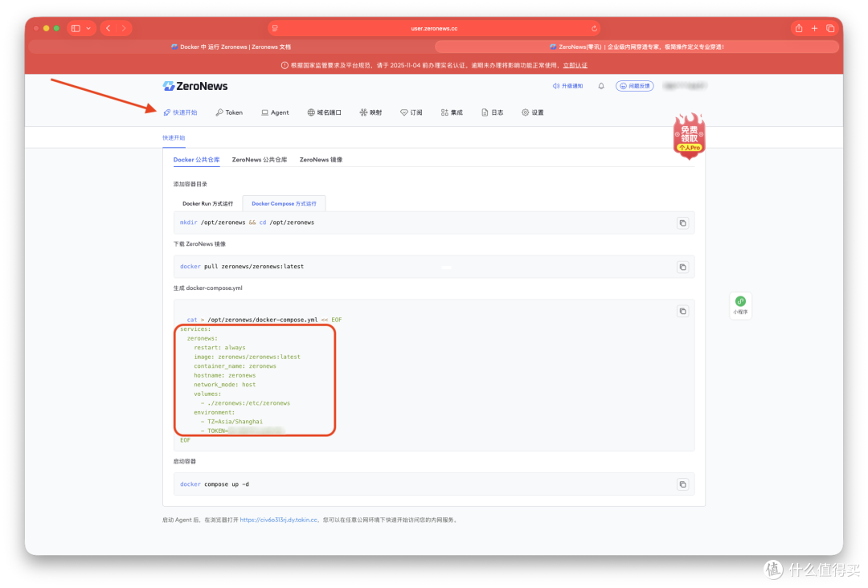Open the 快速开始 menu item
The image size is (868, 588).
[181, 112]
